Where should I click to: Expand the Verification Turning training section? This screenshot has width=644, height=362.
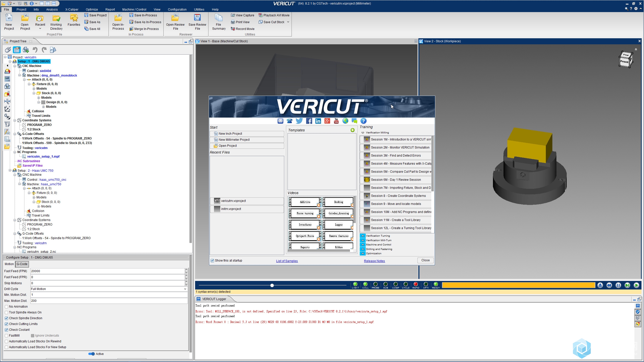click(363, 236)
